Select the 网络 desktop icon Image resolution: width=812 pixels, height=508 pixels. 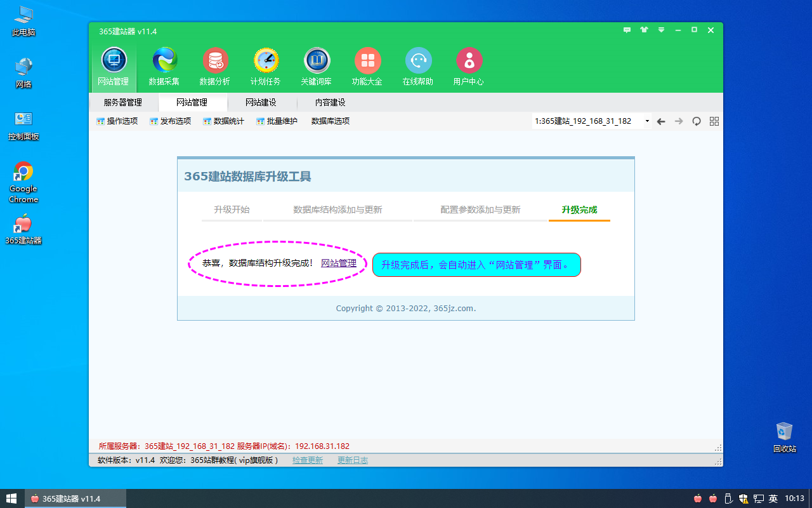point(23,73)
